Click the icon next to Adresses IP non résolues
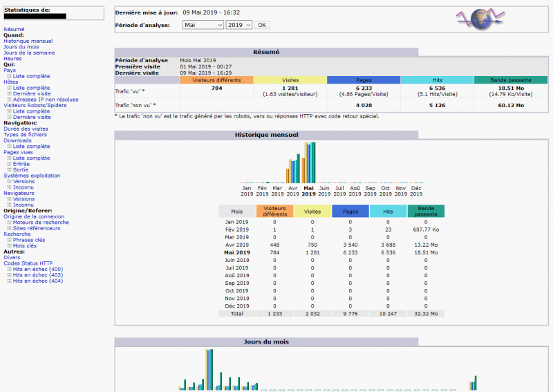553x392 pixels. 10,100
